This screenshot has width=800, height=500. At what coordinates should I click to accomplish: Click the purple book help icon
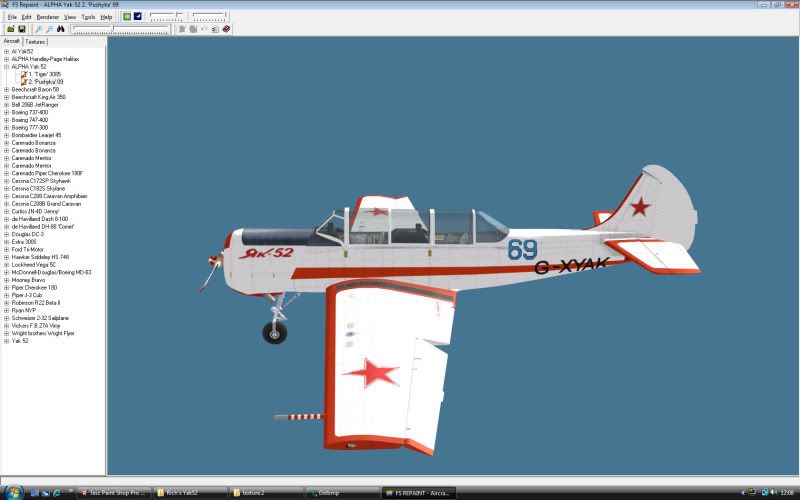(226, 29)
